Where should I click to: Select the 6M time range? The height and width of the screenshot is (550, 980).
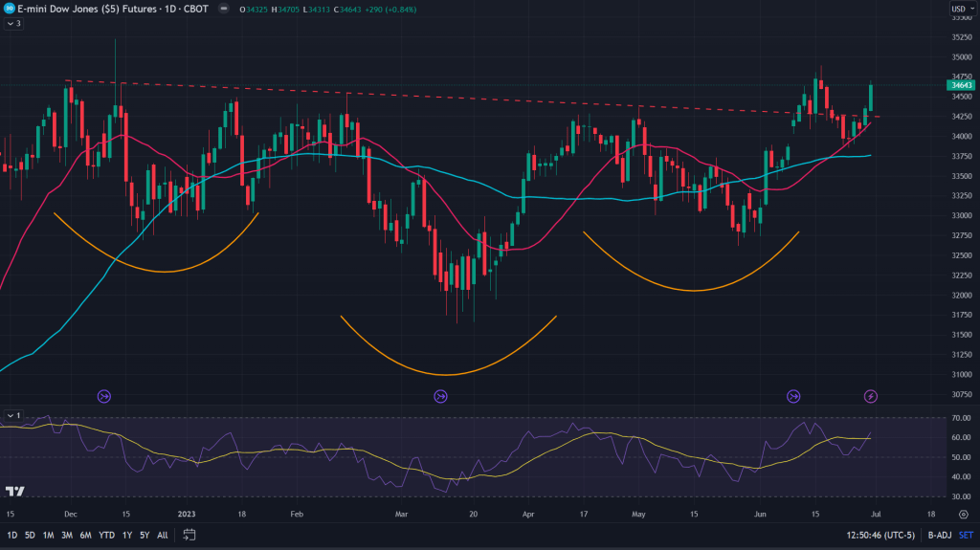(85, 535)
